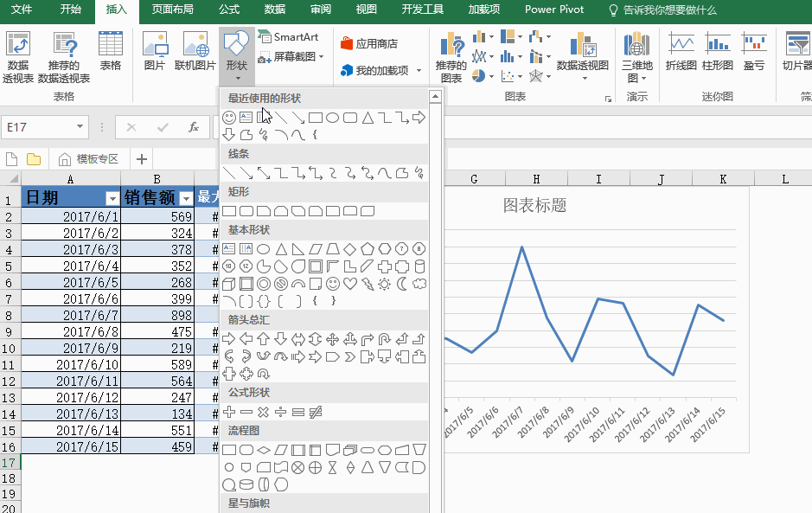Open Online Pictures (联机图片)
The height and width of the screenshot is (513, 812).
pyautogui.click(x=195, y=51)
